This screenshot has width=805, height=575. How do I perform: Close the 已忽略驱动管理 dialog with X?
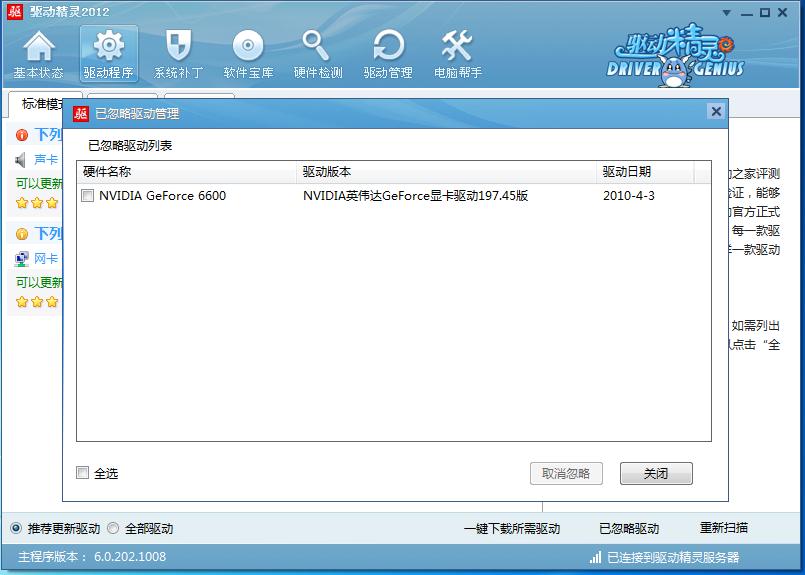[x=715, y=112]
